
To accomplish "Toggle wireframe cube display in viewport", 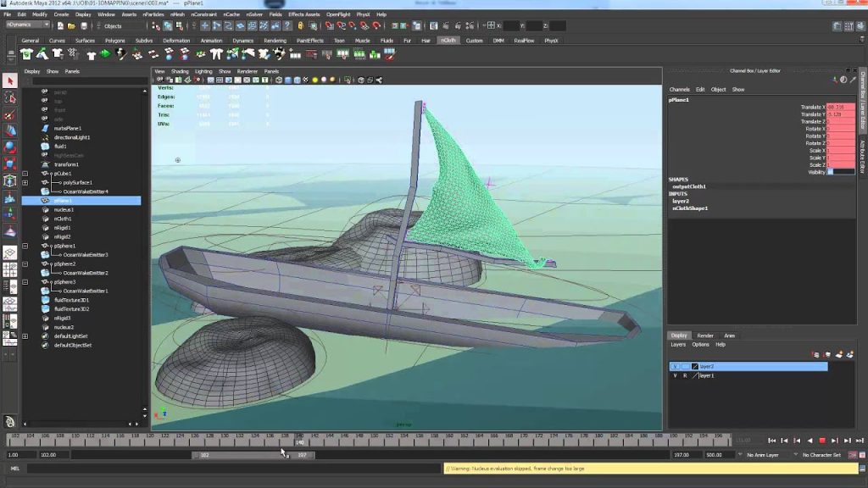I will click(x=279, y=80).
